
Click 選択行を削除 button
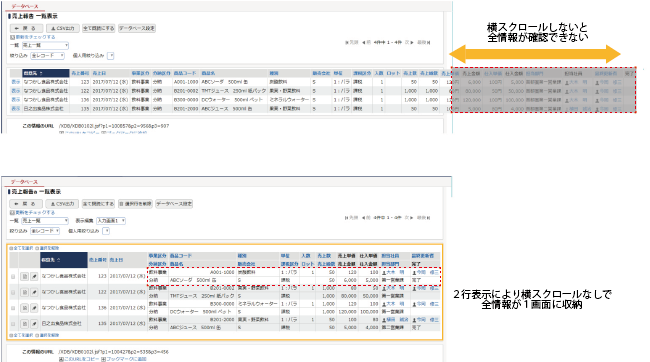pyautogui.click(x=135, y=204)
